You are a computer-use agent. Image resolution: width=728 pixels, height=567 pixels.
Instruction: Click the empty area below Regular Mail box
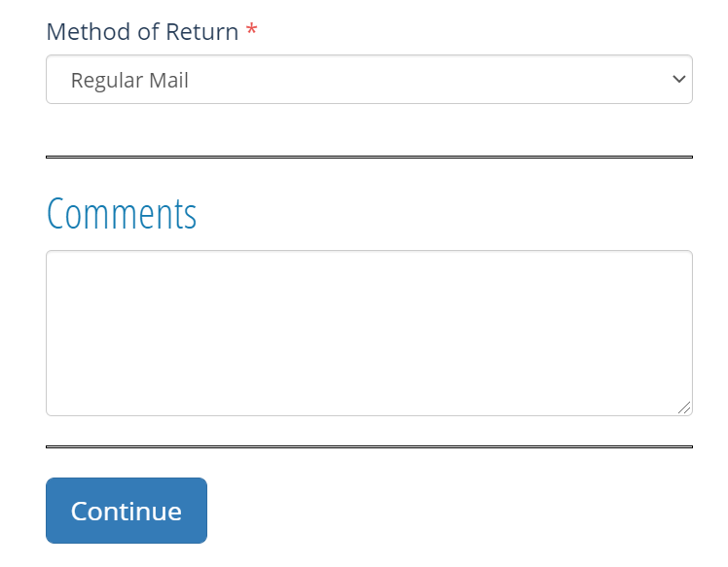tap(369, 130)
